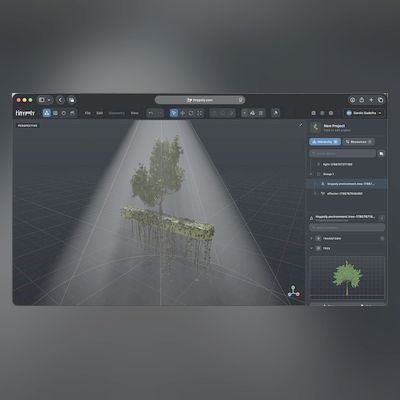Switch to the second mode icon
Image resolution: width=400 pixels, height=400 pixels.
pos(55,113)
